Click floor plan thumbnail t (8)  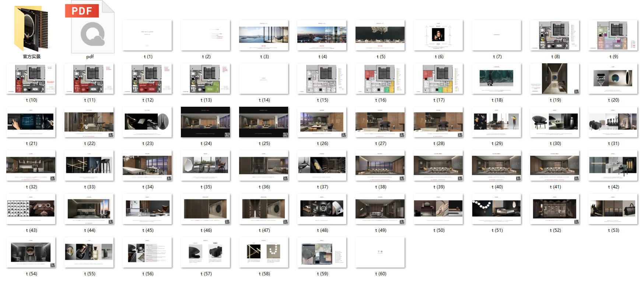click(x=555, y=35)
